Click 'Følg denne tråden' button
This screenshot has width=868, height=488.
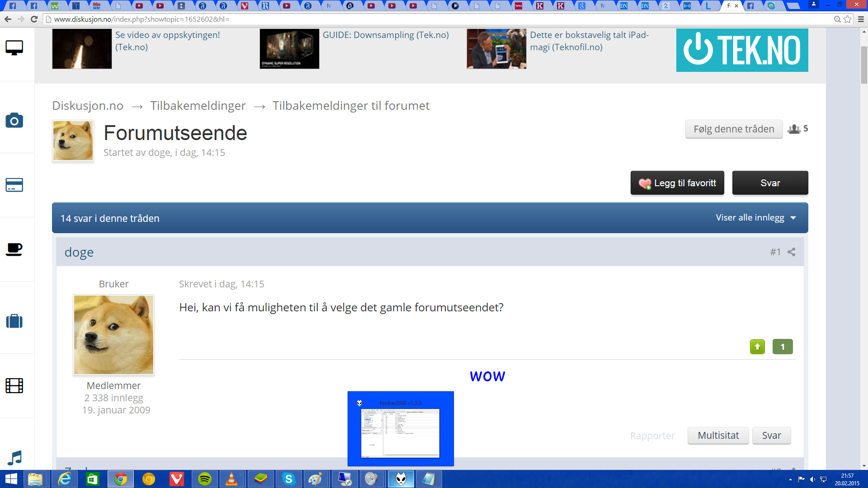pos(734,129)
